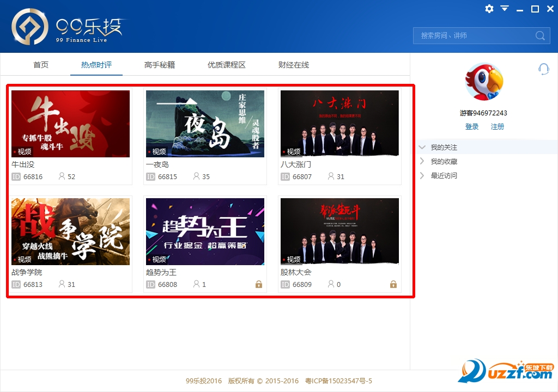
Task: Click the 视频 badge on 一夜岛
Action: point(156,152)
